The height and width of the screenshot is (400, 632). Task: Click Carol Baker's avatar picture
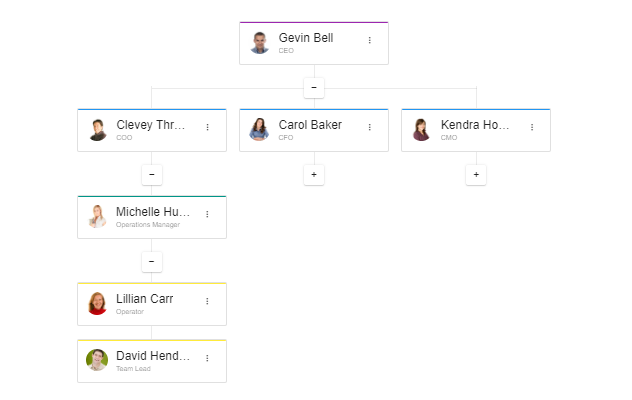pos(260,130)
